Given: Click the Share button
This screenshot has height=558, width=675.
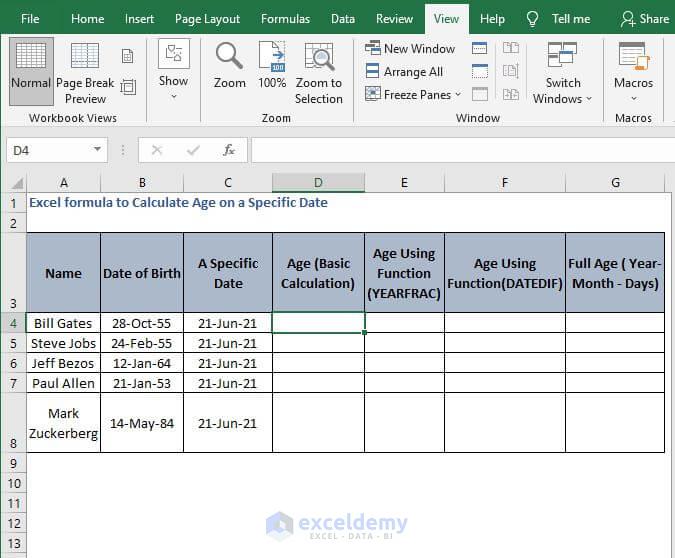Looking at the screenshot, I should [645, 19].
